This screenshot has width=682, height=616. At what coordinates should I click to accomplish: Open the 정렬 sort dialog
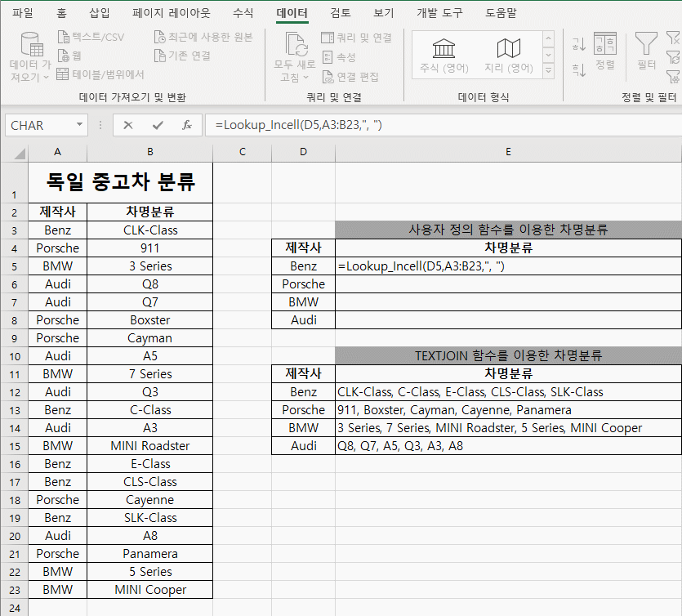[x=605, y=51]
